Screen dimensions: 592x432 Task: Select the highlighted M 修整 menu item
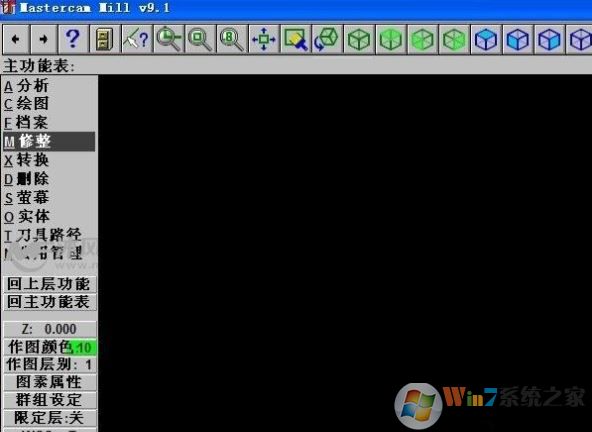[x=49, y=142]
